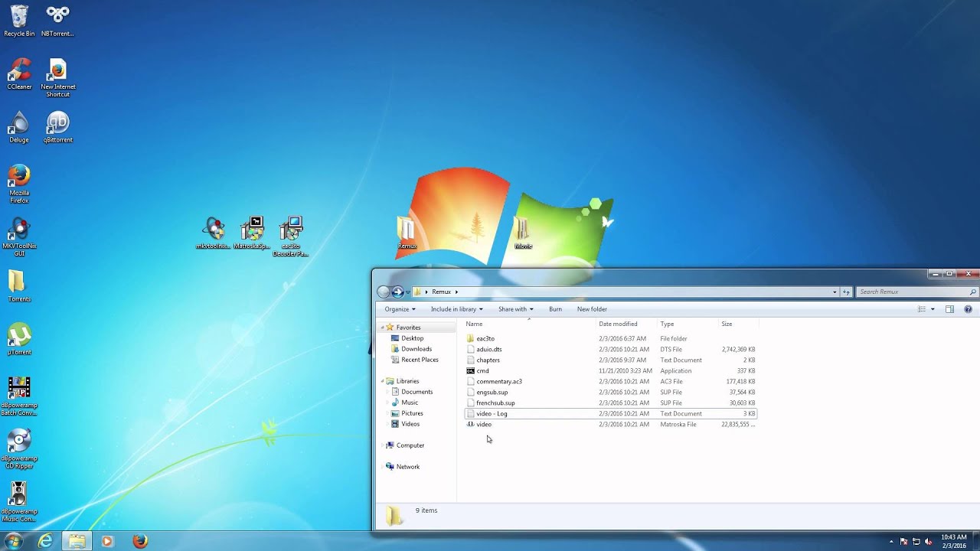
Task: Open the New Internet Shortcut icon
Action: pyautogui.click(x=57, y=77)
